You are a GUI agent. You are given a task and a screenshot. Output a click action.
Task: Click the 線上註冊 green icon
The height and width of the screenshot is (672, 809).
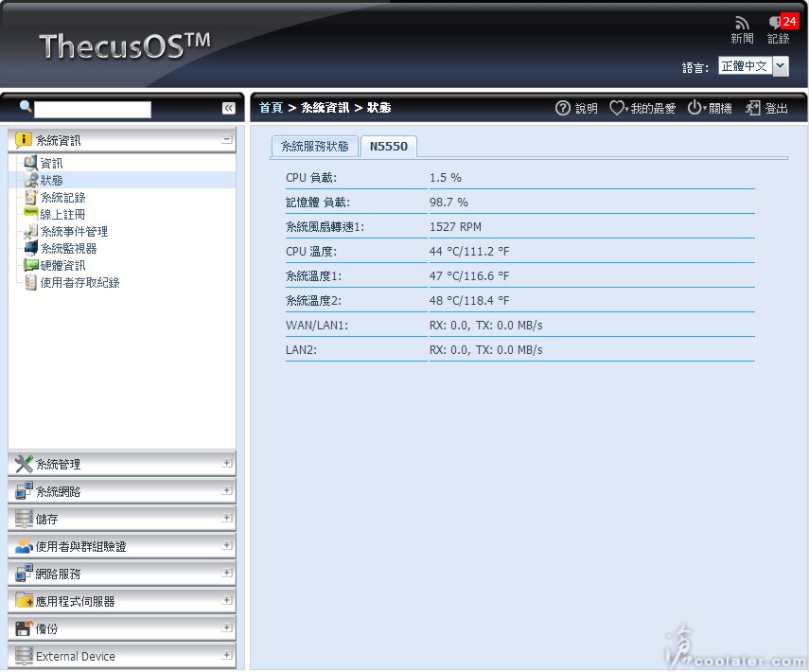pos(31,213)
